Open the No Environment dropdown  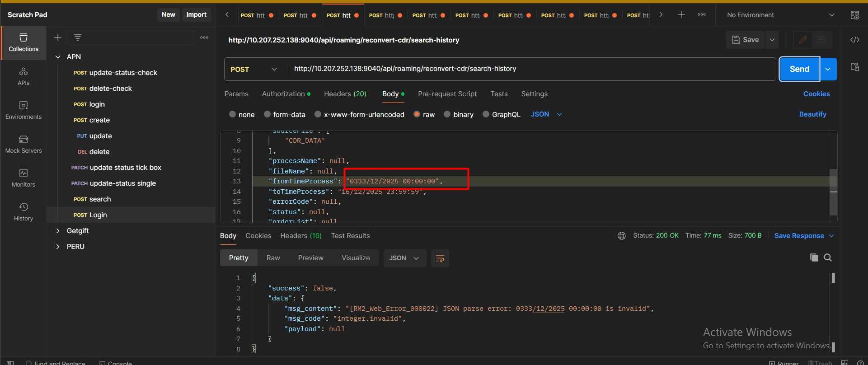pyautogui.click(x=780, y=15)
